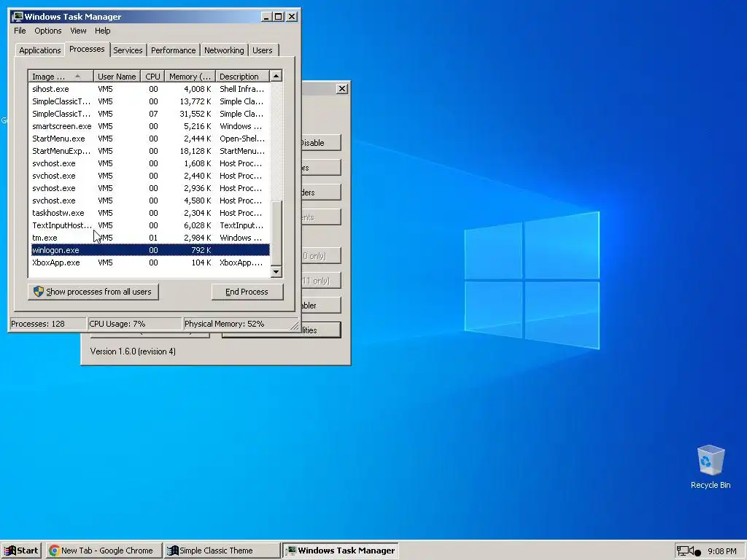
Task: Select the StartMenuExp... process row
Action: pyautogui.click(x=150, y=151)
